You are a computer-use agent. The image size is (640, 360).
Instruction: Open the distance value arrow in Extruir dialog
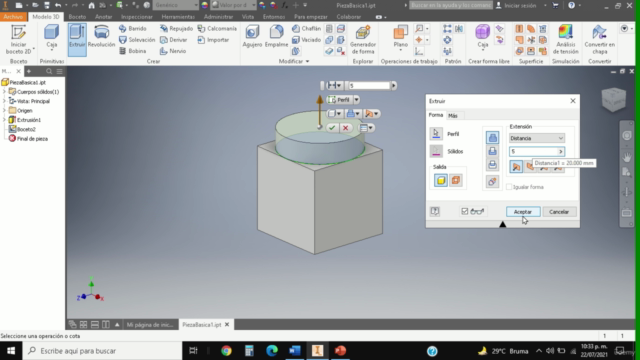560,151
